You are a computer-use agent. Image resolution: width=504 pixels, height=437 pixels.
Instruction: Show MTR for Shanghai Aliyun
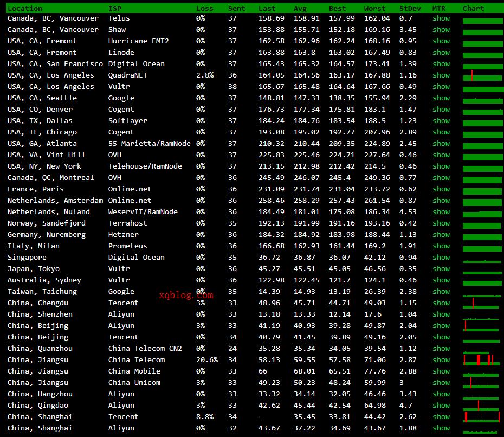coord(441,428)
